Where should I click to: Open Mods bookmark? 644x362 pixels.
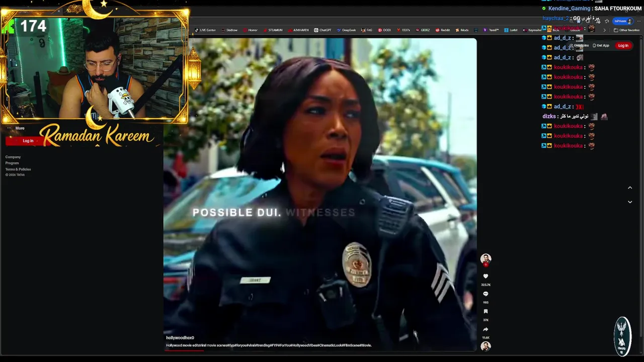462,30
